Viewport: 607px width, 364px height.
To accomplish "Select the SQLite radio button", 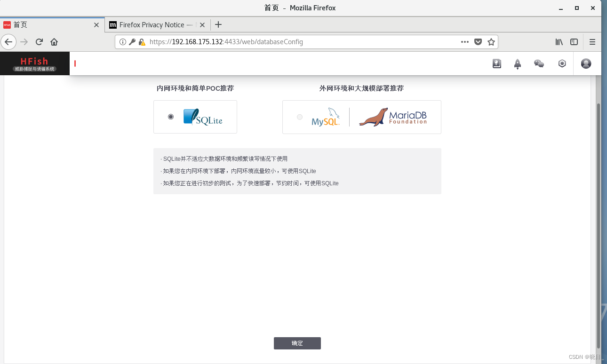I will pos(171,117).
